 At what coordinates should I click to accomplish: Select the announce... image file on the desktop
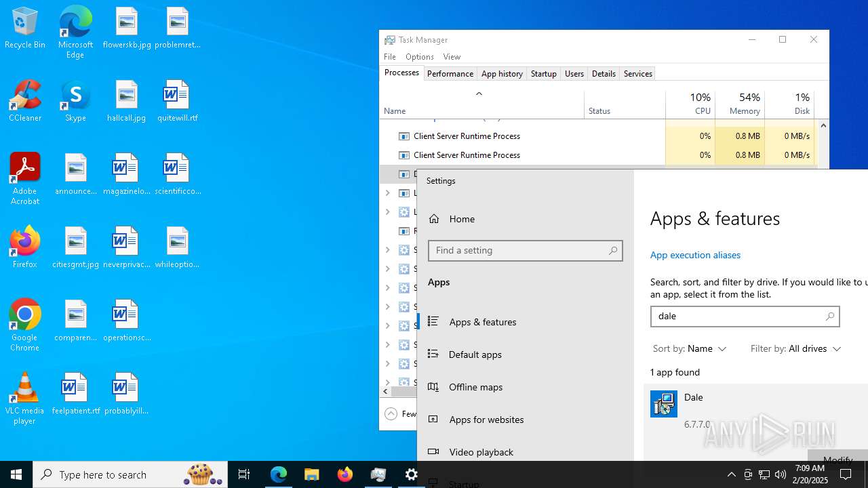pos(76,175)
